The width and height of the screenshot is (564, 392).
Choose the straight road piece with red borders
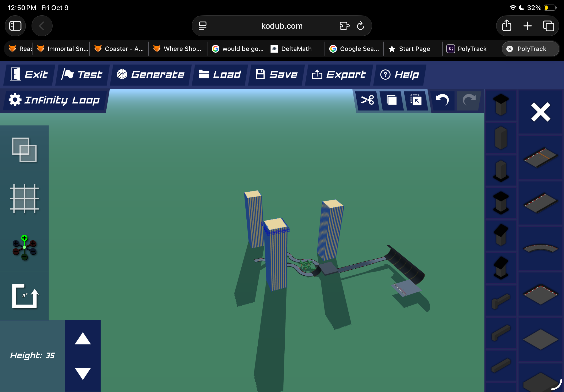click(541, 203)
